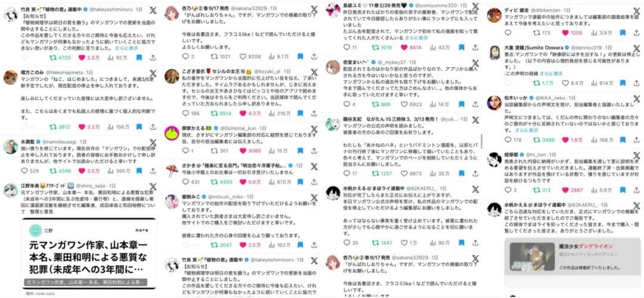Expand さらに表示 on 島袋ユミ's tweet
644x298 pixels.
[416, 38]
